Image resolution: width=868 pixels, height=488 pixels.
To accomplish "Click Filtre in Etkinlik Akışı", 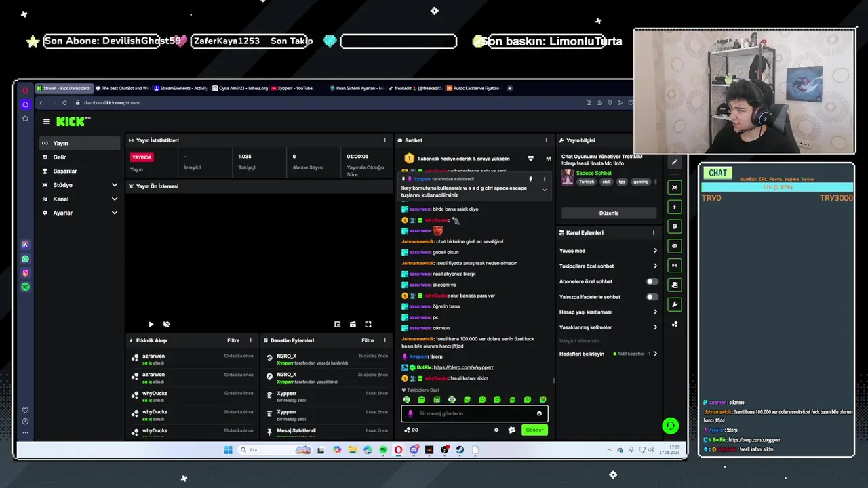I will click(233, 340).
